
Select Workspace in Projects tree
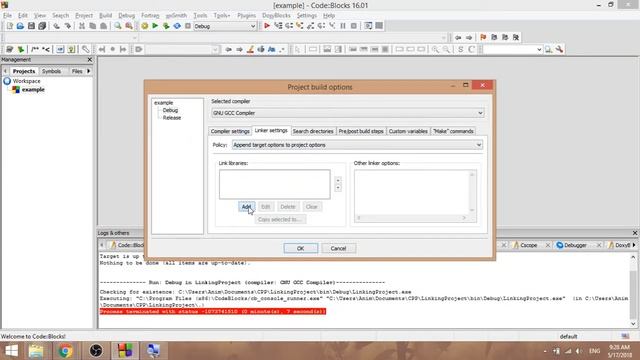click(x=26, y=81)
